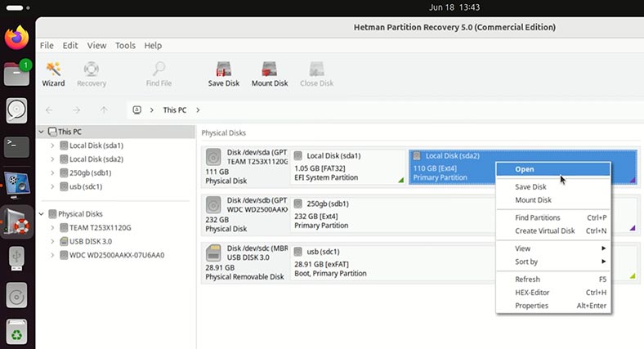
Task: Select WDC WD2500AAKX-07U6AA0 tree item
Action: click(117, 255)
